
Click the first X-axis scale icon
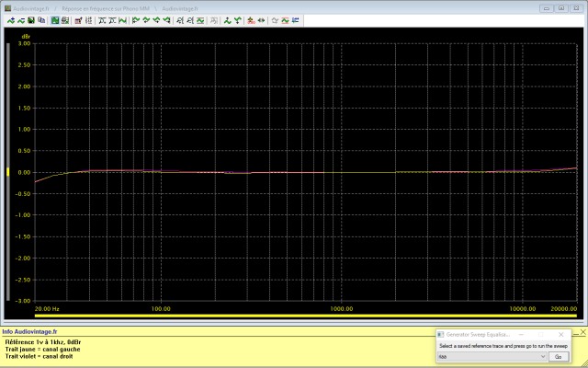(102, 20)
